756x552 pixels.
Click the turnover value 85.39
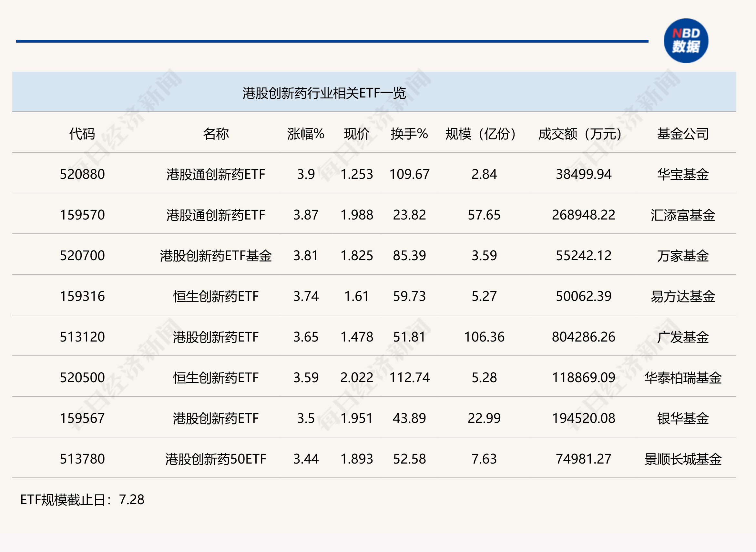click(410, 256)
